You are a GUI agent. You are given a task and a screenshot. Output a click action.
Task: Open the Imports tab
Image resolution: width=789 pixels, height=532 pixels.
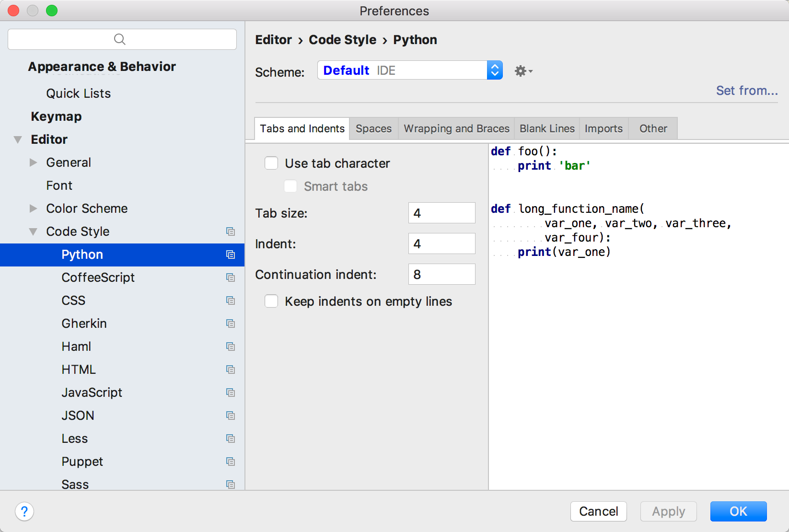[x=603, y=128]
